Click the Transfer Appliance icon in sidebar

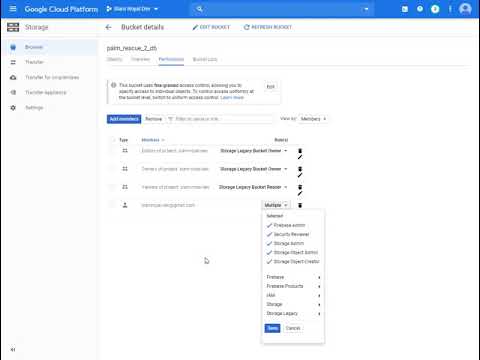coord(13,92)
